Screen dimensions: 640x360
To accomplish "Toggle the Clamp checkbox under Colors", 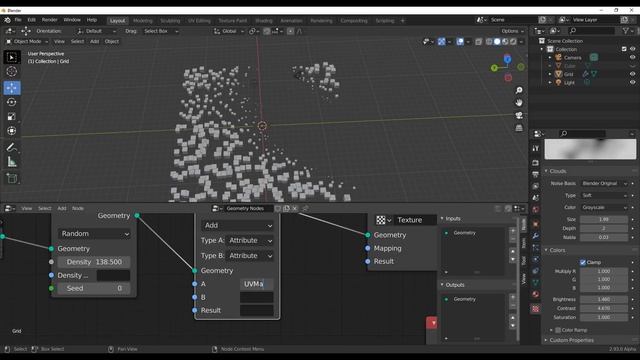I will tap(583, 262).
